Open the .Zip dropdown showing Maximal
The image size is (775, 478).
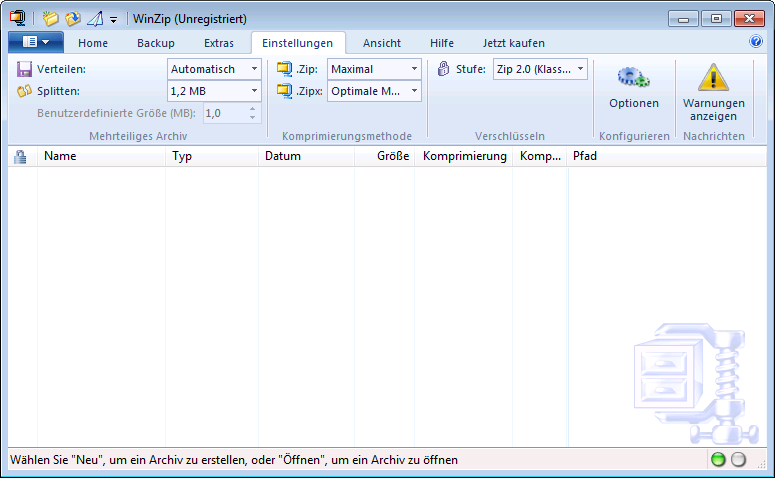[374, 69]
